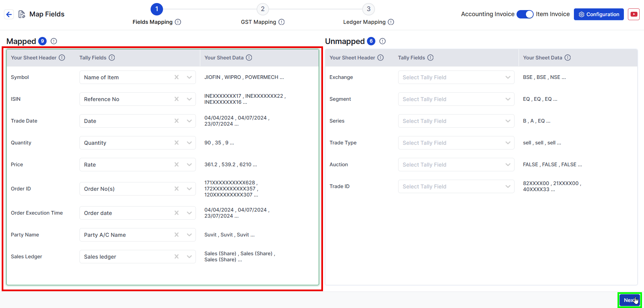644x308 pixels.
Task: Click info icon next to GST Mapping
Action: coord(282,22)
